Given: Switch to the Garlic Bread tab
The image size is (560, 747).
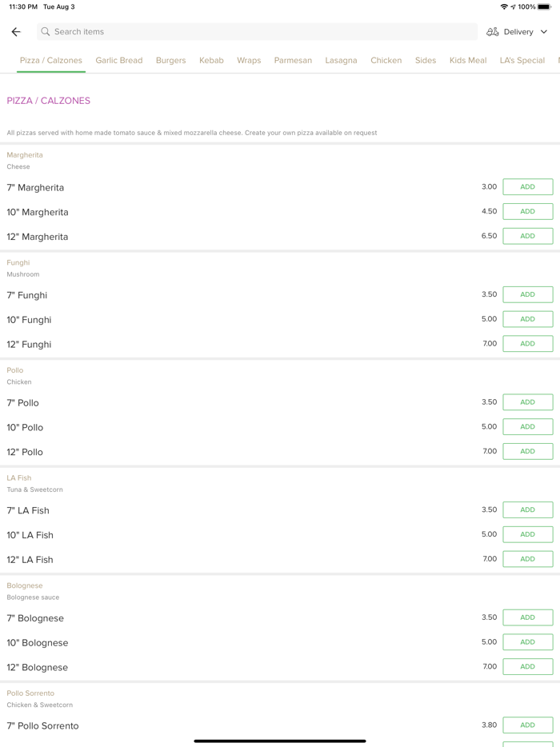Looking at the screenshot, I should click(119, 61).
